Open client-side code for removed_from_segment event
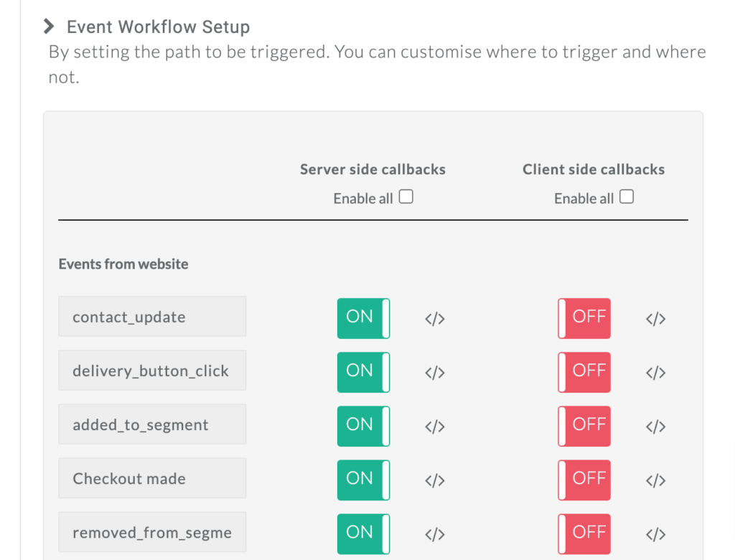 [x=655, y=534]
